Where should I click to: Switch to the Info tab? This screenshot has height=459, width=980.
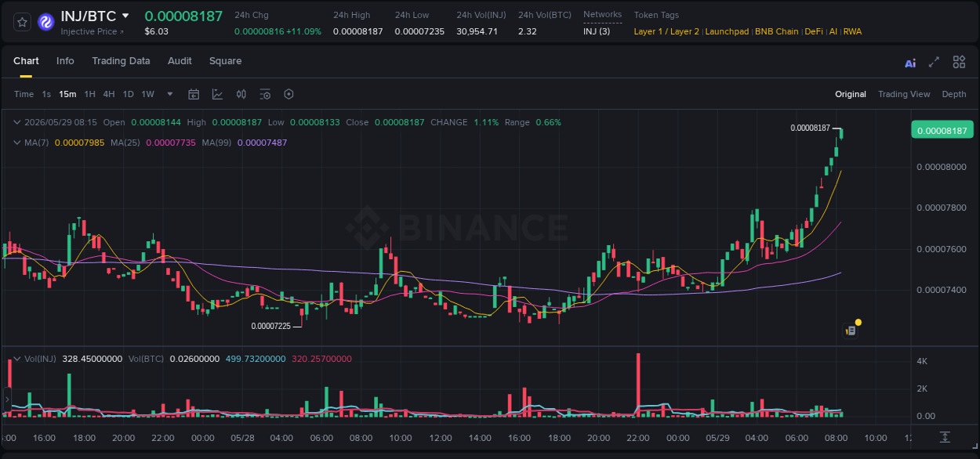click(x=65, y=61)
